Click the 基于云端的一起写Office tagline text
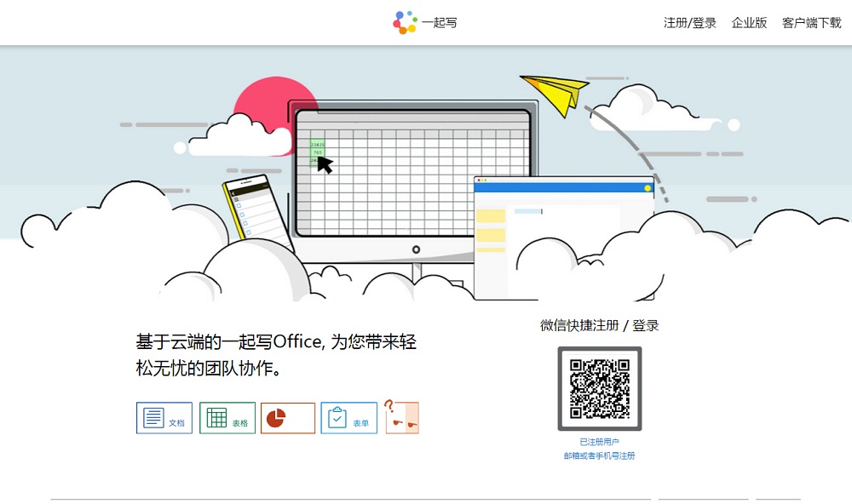Screen dimensions: 852x504 tap(276, 355)
